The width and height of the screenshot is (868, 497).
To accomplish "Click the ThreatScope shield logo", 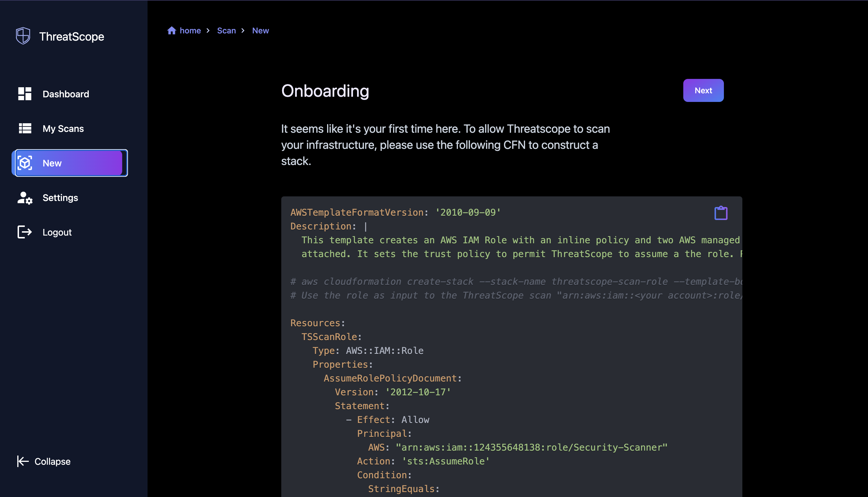I will (23, 36).
